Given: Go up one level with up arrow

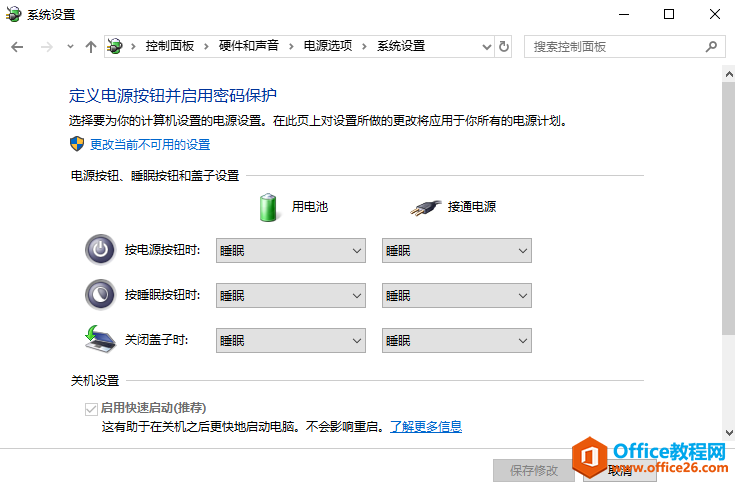Looking at the screenshot, I should [x=91, y=47].
